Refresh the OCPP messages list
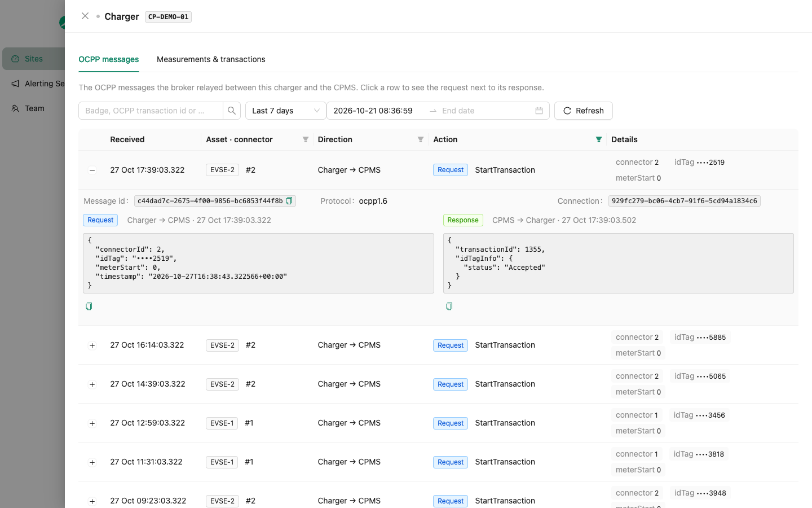Viewport: 812px width, 508px height. click(584, 111)
